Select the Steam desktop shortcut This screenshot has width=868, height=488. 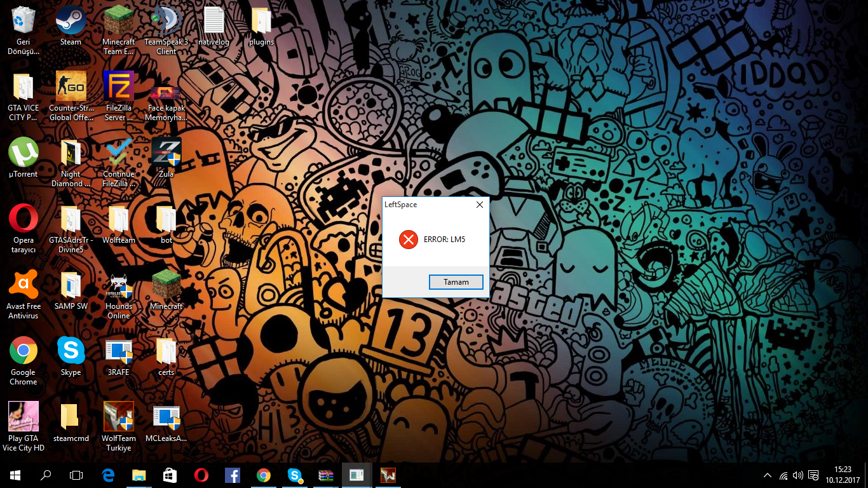(x=71, y=26)
